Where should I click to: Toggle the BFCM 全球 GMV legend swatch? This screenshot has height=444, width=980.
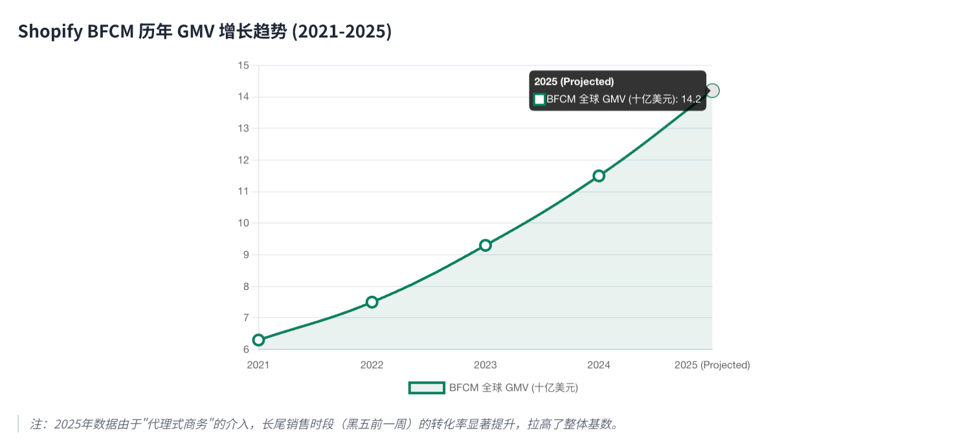point(427,388)
